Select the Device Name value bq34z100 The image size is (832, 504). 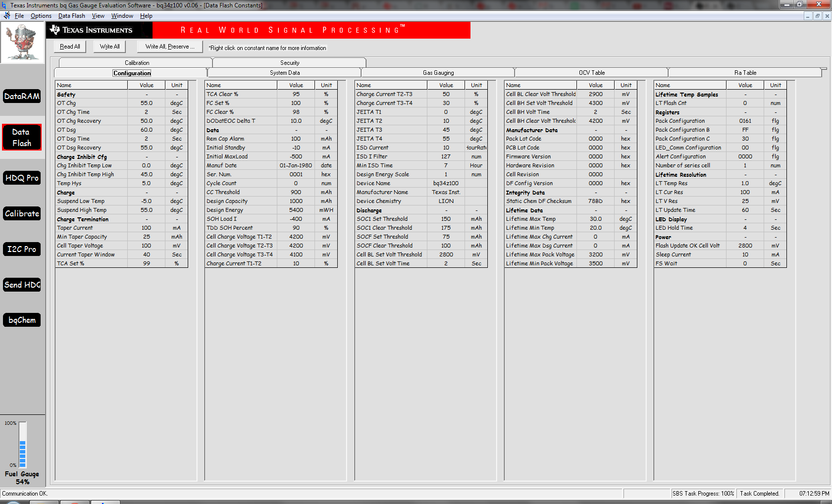446,183
